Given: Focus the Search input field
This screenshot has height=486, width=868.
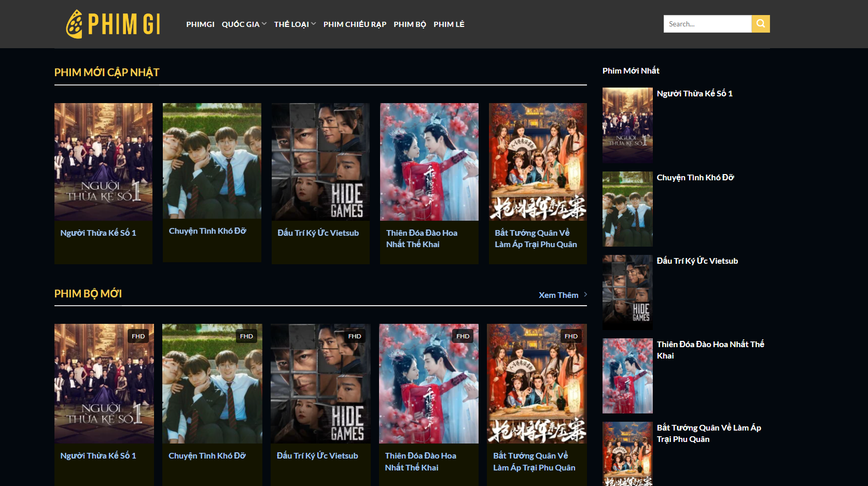Looking at the screenshot, I should coord(707,24).
